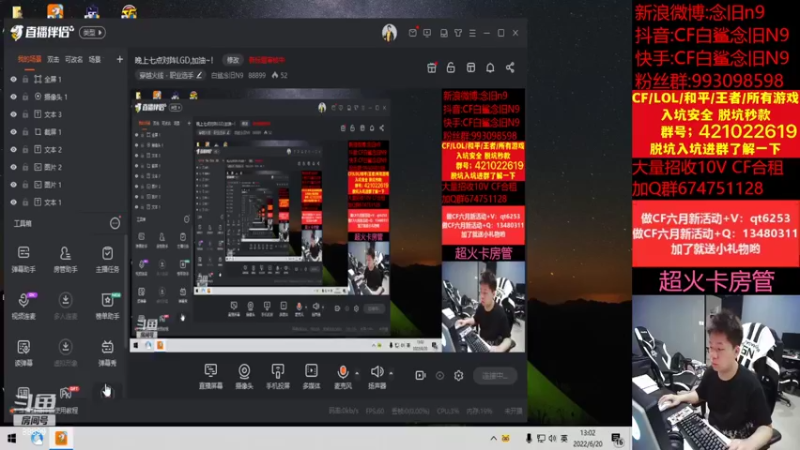
Task: Click the unlock icon above the preview
Action: click(451, 67)
